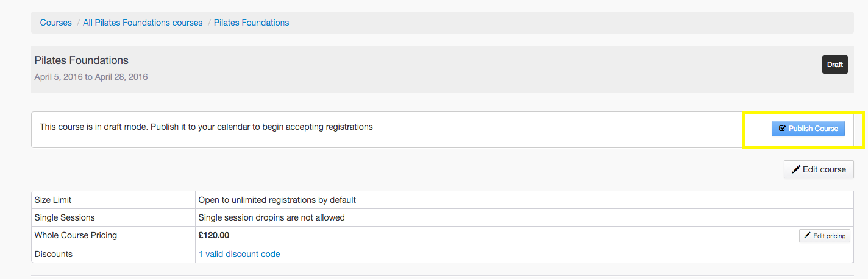
Task: Click the Pilates Foundations course title heading
Action: (x=82, y=60)
